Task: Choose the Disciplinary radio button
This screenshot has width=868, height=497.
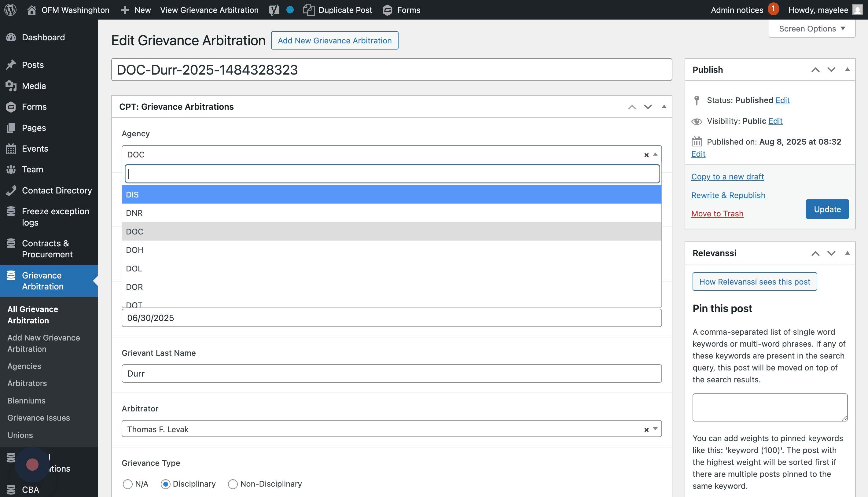Action: point(166,484)
